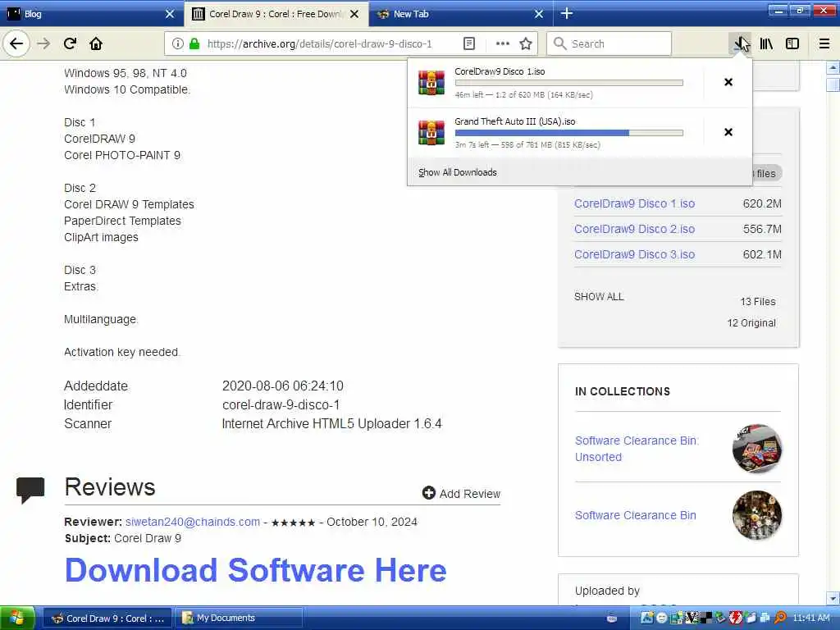This screenshot has width=840, height=630.
Task: Click the Grand Theft Auto III download progress bar
Action: (569, 132)
